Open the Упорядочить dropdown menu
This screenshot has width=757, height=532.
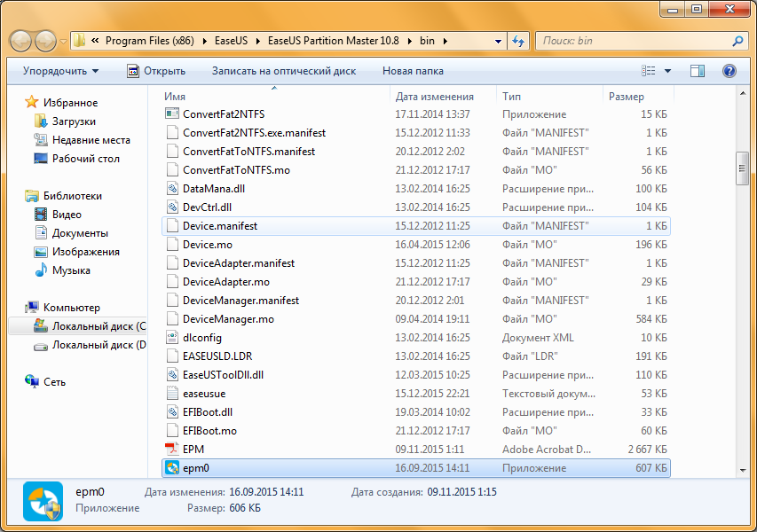[x=60, y=71]
